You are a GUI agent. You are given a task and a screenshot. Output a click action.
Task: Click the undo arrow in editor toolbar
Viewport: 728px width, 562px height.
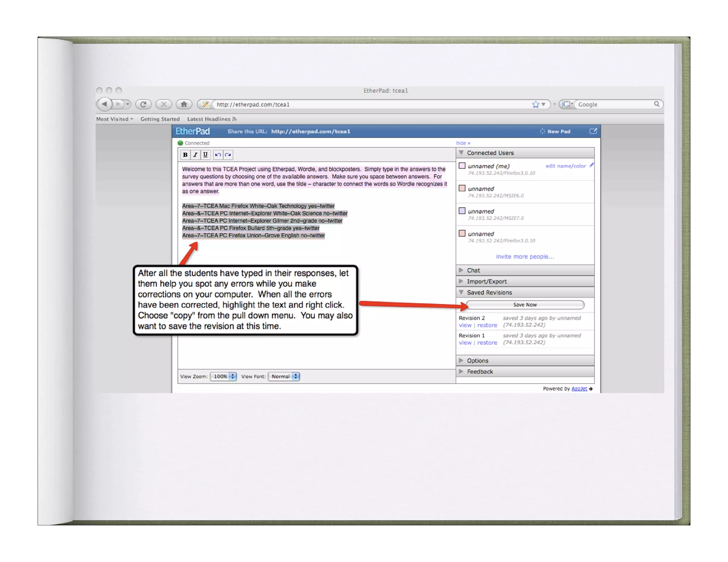pos(218,155)
